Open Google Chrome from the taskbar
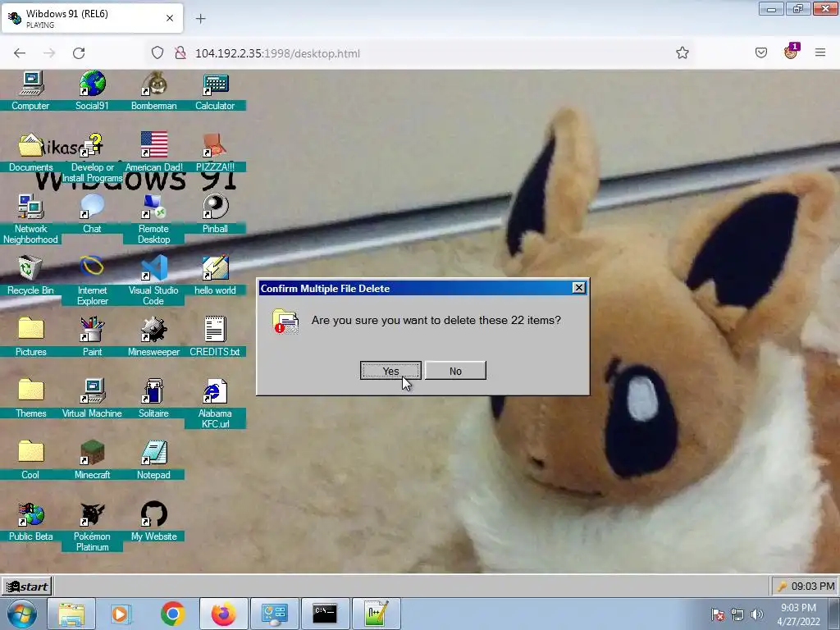 pos(172,614)
